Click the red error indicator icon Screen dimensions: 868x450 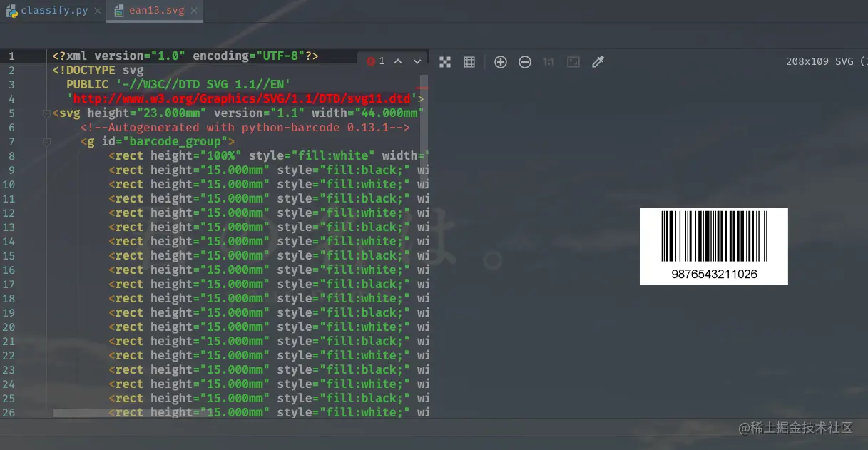click(x=370, y=61)
